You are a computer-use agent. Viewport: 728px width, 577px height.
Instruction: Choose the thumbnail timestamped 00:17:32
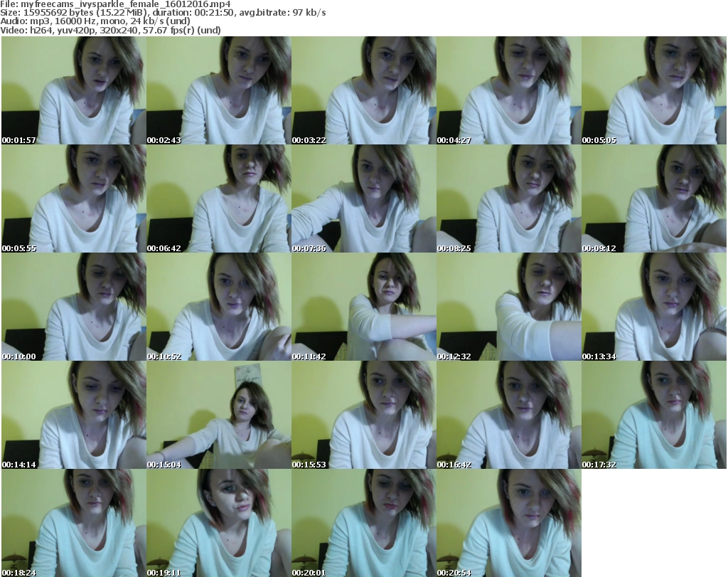coord(654,414)
